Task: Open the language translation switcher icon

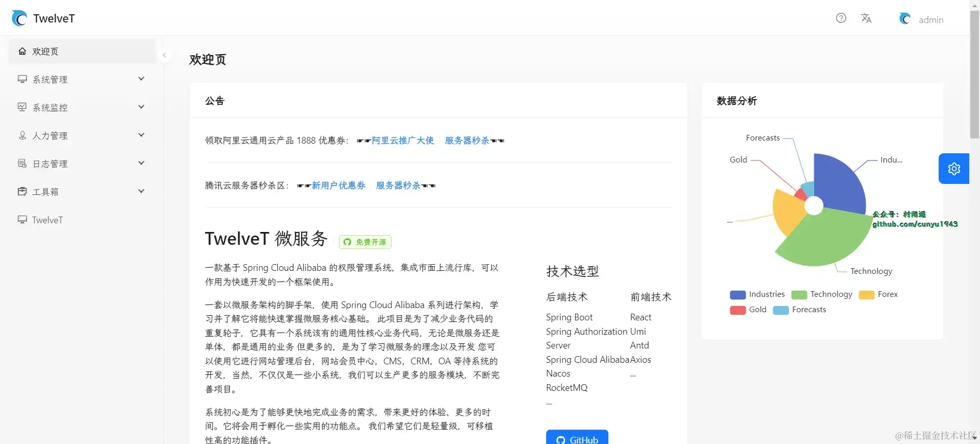Action: pyautogui.click(x=866, y=18)
